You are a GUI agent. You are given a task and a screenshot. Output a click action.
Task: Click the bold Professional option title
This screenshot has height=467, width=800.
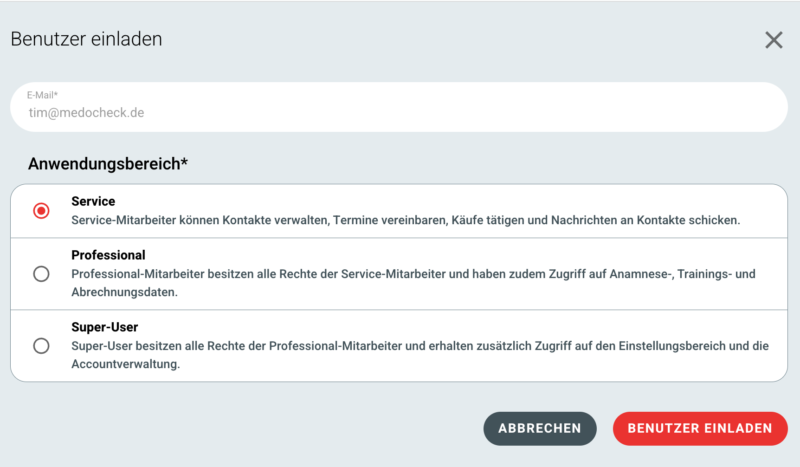pos(108,255)
